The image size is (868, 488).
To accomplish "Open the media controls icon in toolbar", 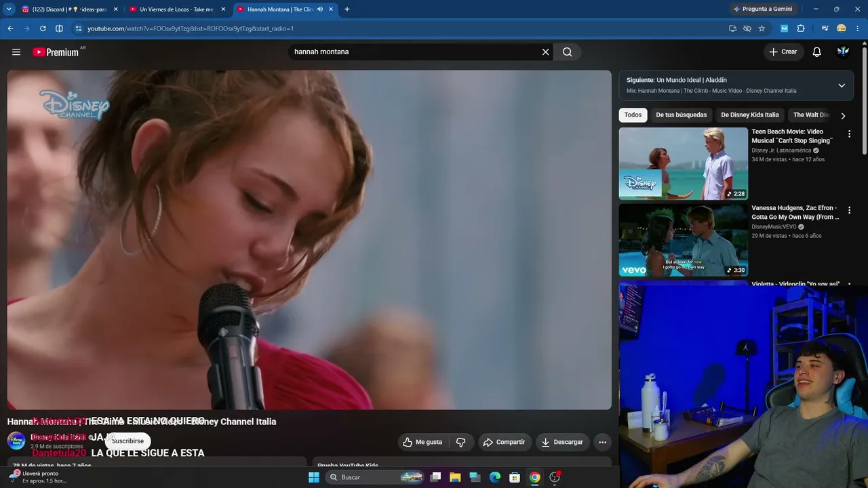I will 825,28.
